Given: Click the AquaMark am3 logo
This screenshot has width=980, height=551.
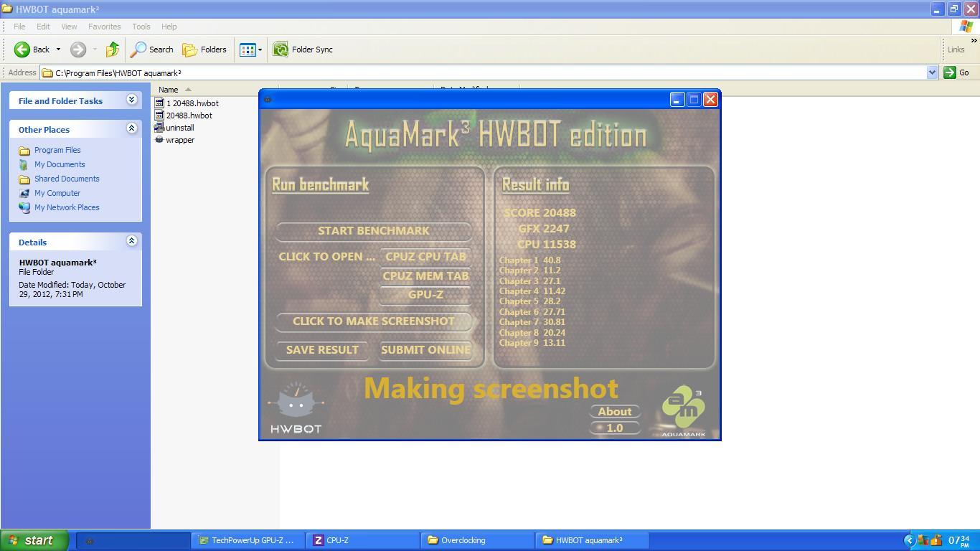Looking at the screenshot, I should click(x=683, y=410).
